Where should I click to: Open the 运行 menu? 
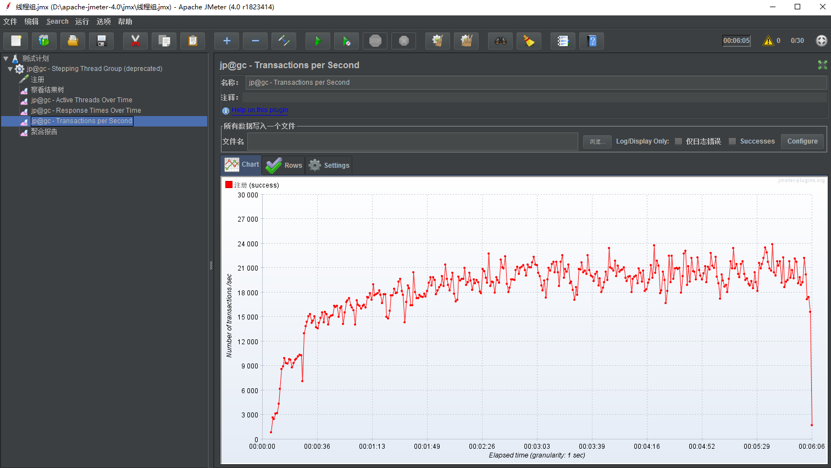82,22
